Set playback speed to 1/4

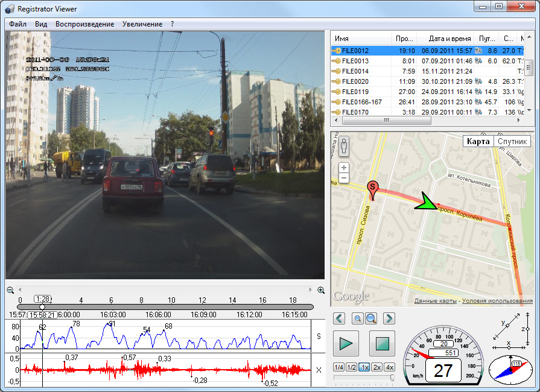click(339, 367)
